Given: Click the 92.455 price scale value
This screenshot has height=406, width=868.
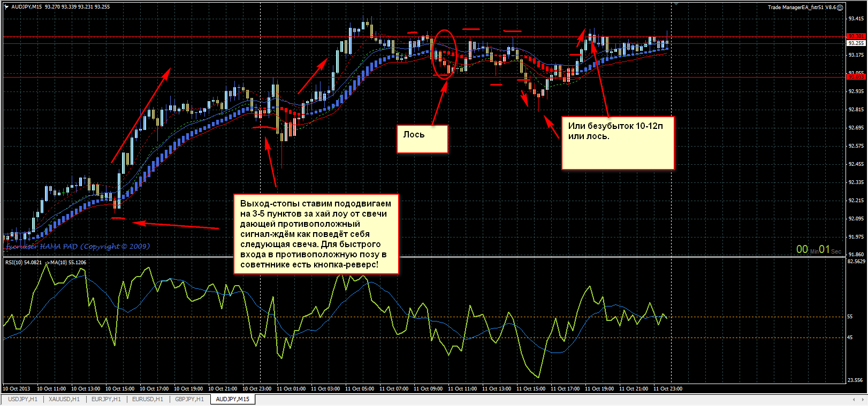Looking at the screenshot, I should tap(856, 164).
